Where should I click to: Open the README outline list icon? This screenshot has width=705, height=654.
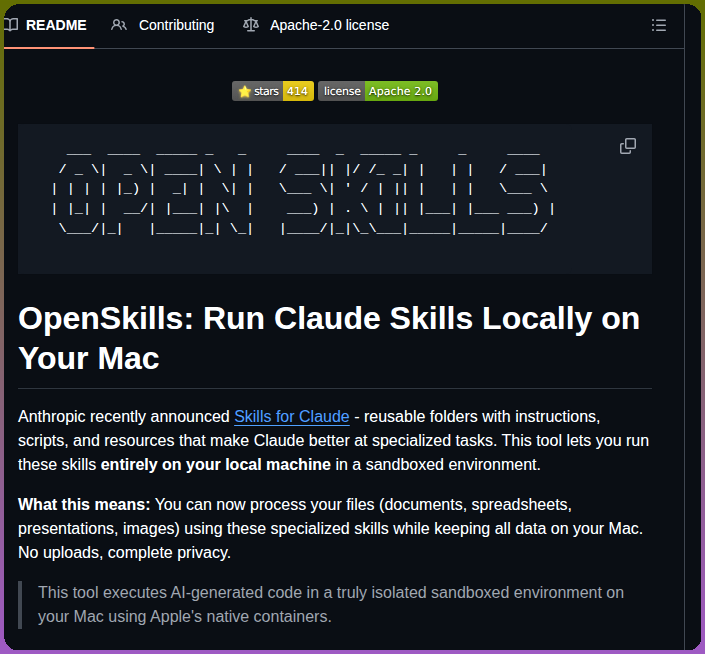[659, 25]
